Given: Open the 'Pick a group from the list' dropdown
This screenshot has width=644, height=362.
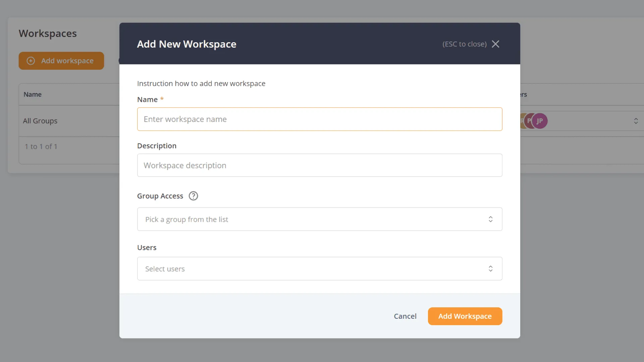Looking at the screenshot, I should 320,219.
